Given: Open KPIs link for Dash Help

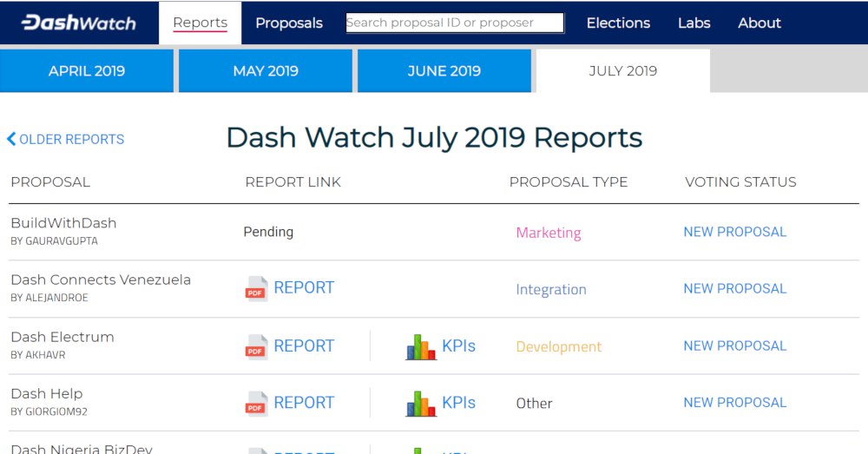Looking at the screenshot, I should pyautogui.click(x=458, y=403).
